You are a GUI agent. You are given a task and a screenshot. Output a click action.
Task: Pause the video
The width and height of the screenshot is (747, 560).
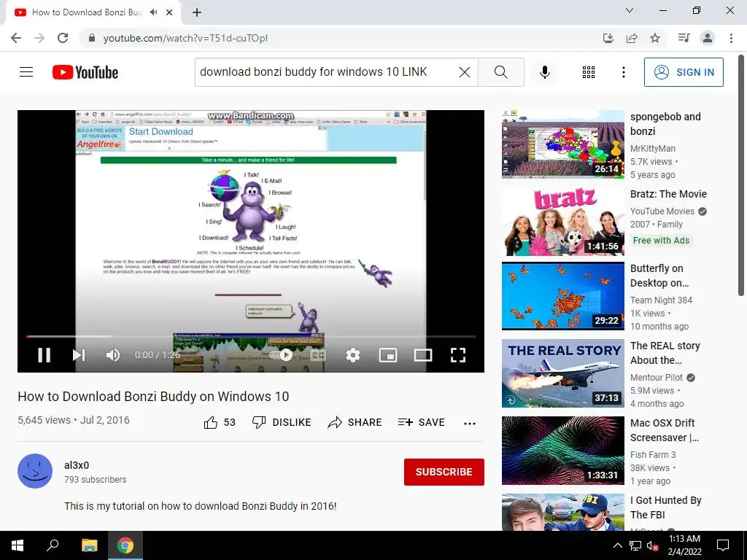(44, 355)
